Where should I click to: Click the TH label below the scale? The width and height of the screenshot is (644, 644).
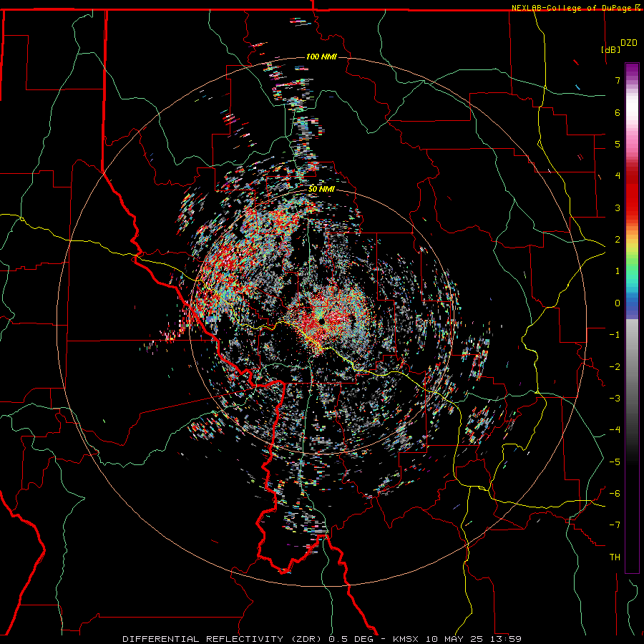pos(615,557)
